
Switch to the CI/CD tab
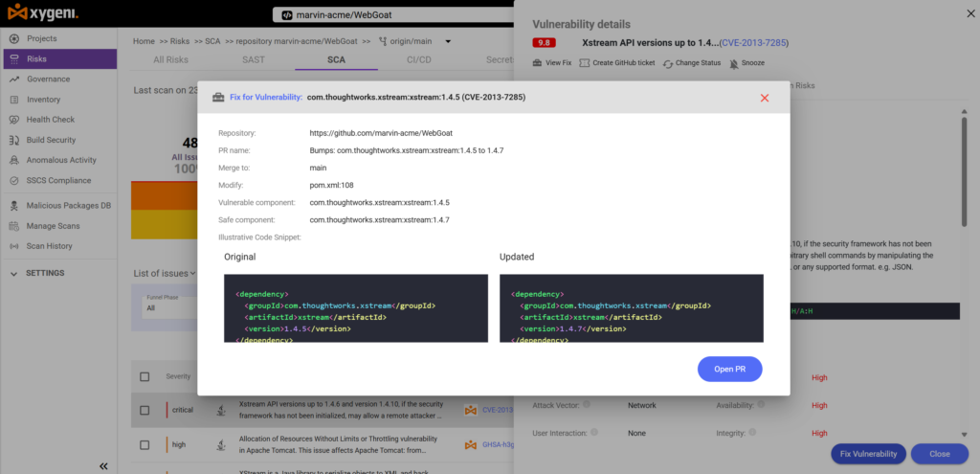419,60
